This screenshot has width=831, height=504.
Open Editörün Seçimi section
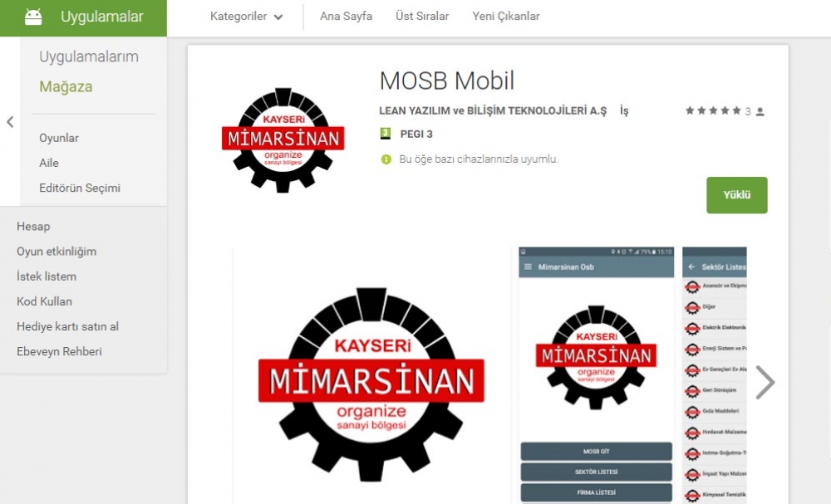pos(80,188)
